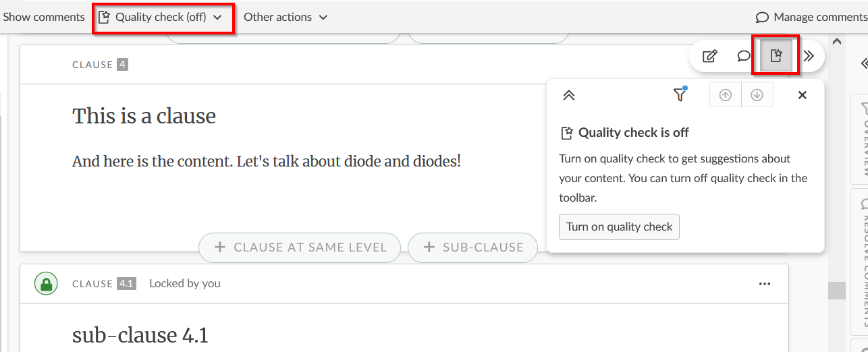This screenshot has width=868, height=352.
Task: Open the Resolve comments side tab
Action: click(x=859, y=262)
